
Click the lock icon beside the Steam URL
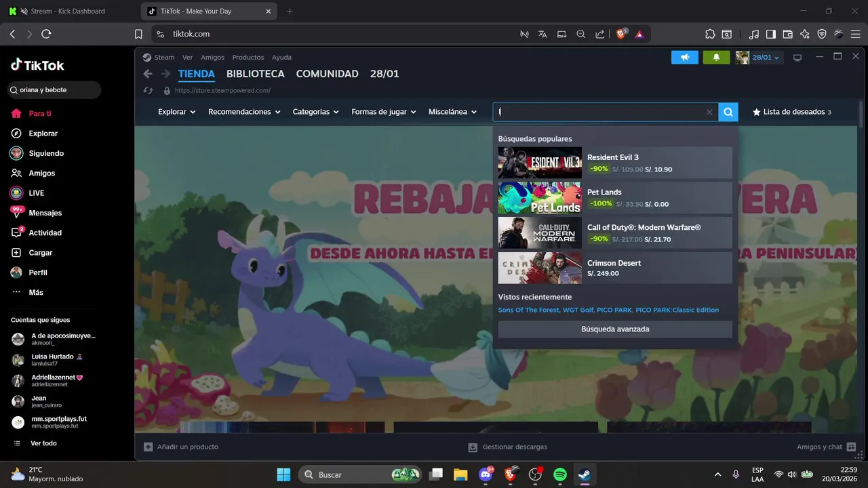167,90
